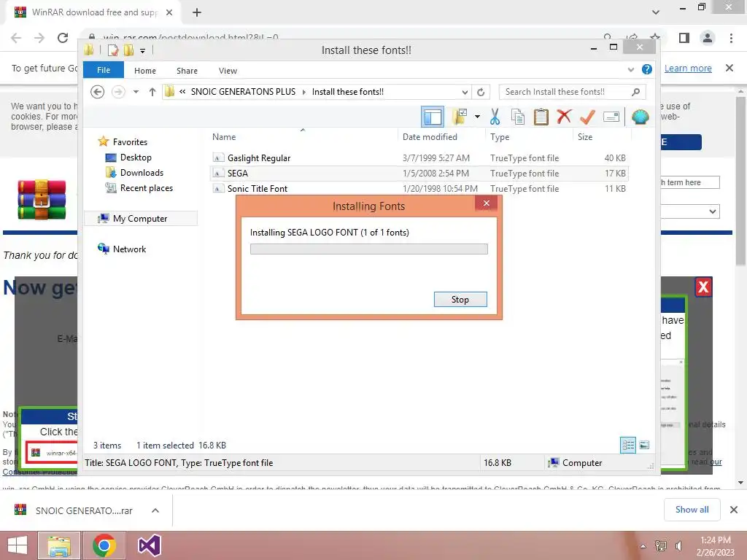This screenshot has width=747, height=560.
Task: Click Show all downloads
Action: tap(692, 510)
